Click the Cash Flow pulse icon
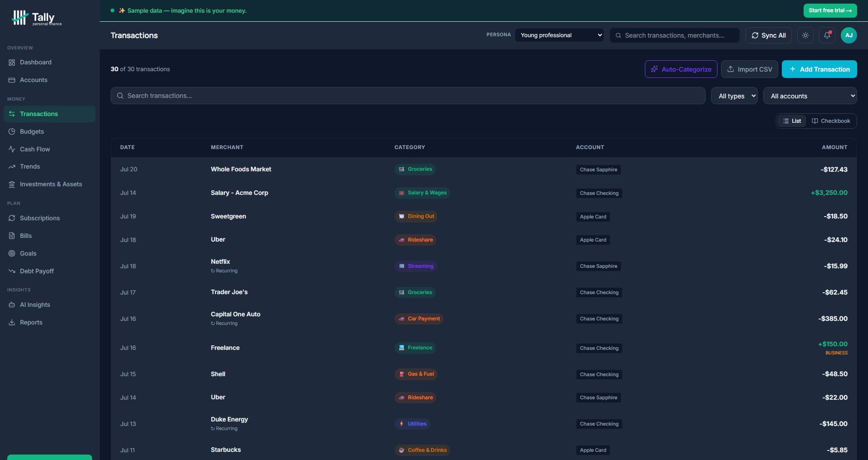The image size is (868, 460). click(x=12, y=150)
